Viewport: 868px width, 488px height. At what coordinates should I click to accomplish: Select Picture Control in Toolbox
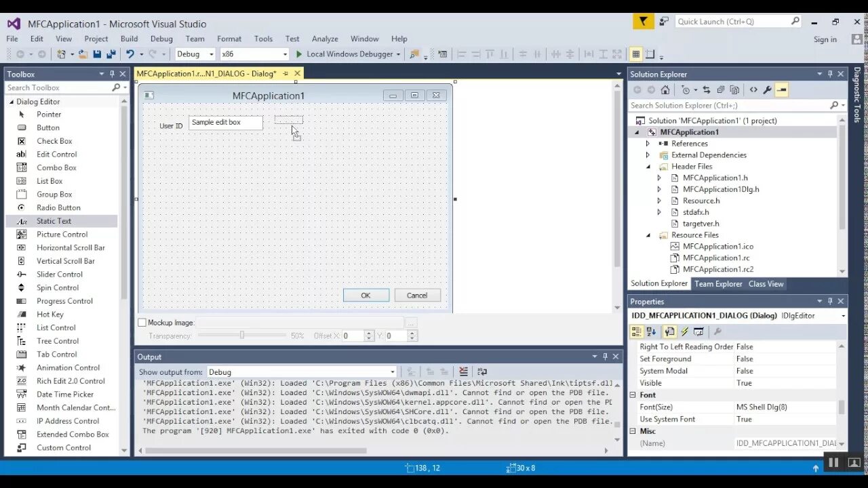pyautogui.click(x=62, y=235)
